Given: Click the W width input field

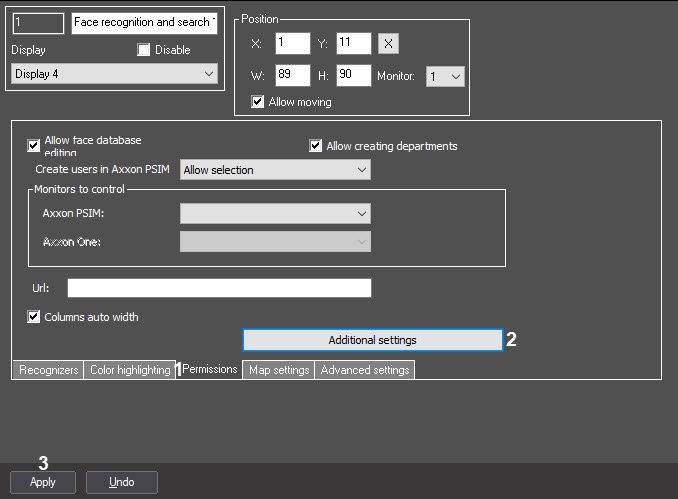Looking at the screenshot, I should pos(293,75).
